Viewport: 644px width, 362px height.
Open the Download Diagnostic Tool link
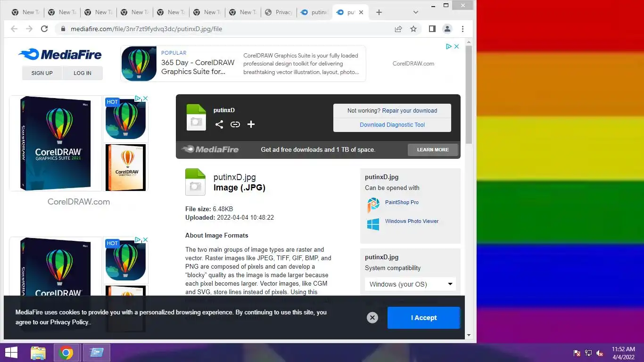(x=392, y=125)
